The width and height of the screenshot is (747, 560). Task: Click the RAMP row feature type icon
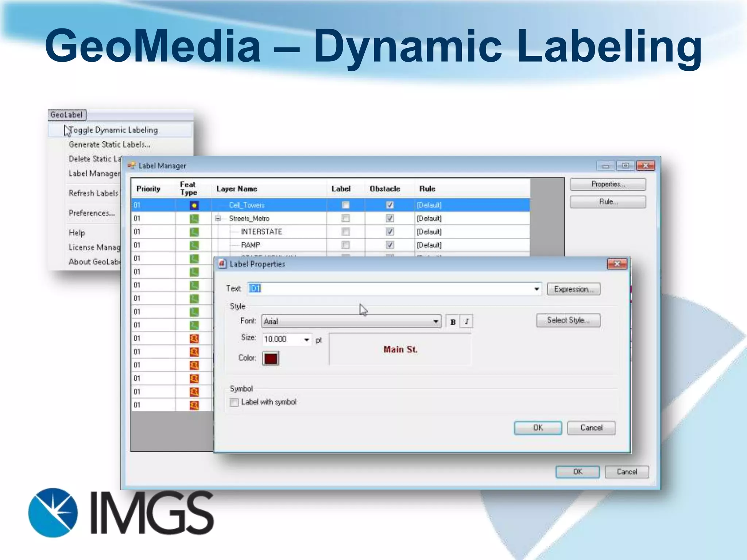pyautogui.click(x=194, y=245)
